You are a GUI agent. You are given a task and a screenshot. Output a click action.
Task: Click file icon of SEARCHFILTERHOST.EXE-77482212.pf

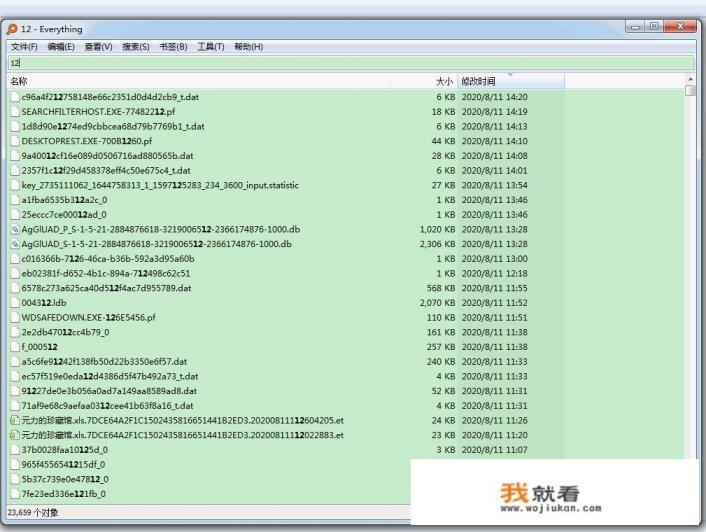pos(15,112)
